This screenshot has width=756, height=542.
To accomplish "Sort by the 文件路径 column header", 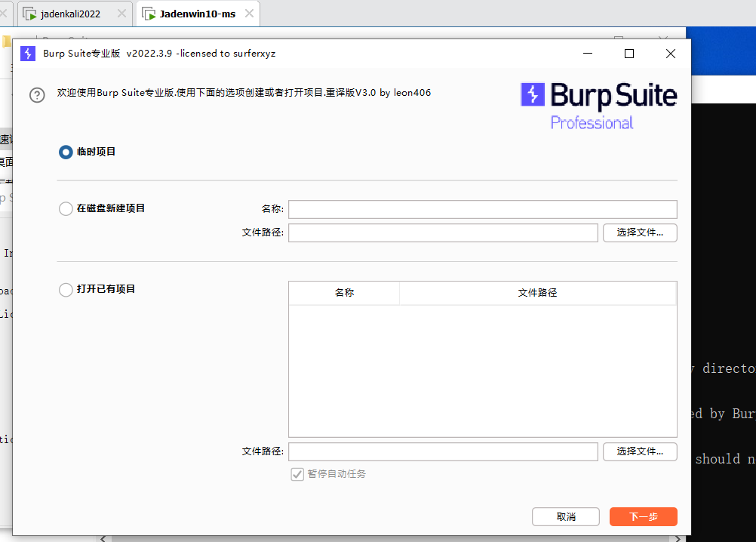I will [538, 293].
